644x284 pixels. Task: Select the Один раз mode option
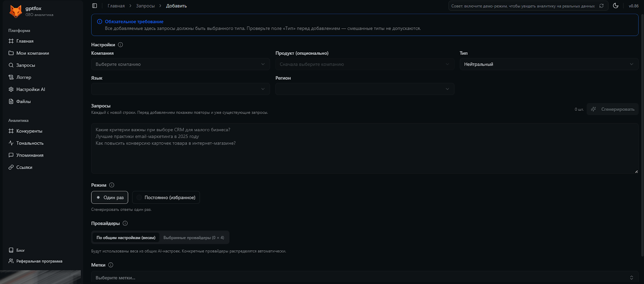(x=109, y=197)
